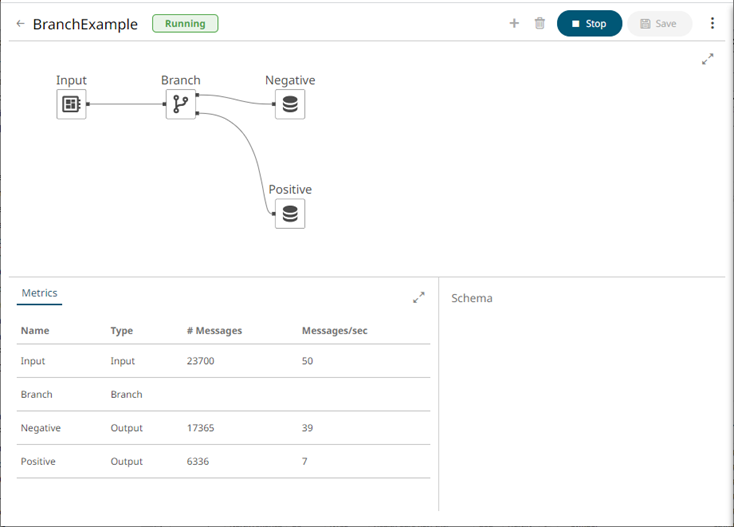
Task: Click the Save button
Action: (659, 24)
